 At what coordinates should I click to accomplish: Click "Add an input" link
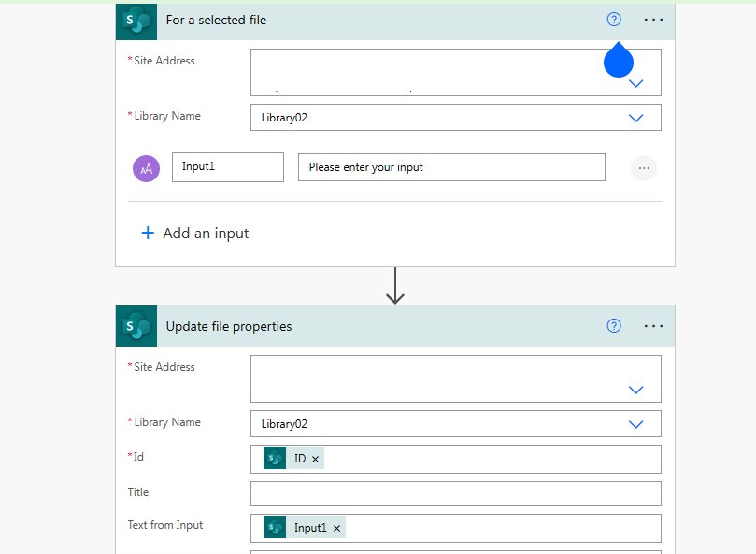pyautogui.click(x=206, y=234)
